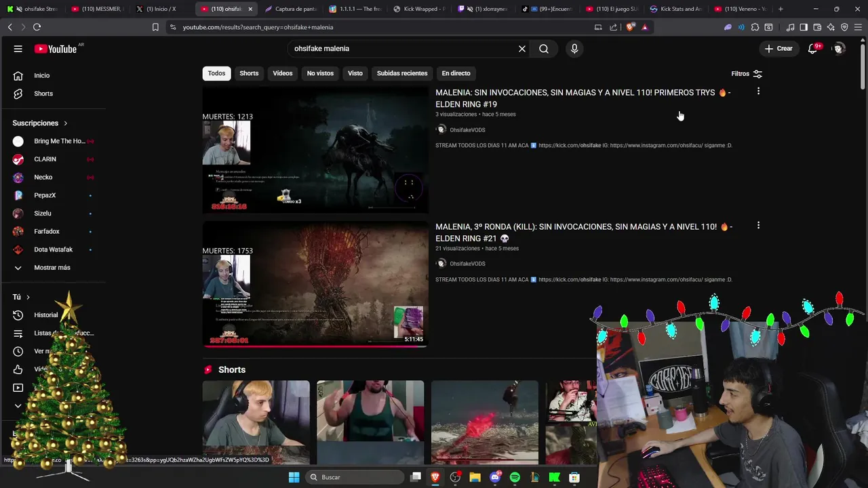Open the Brave Shields lion icon

point(631,27)
